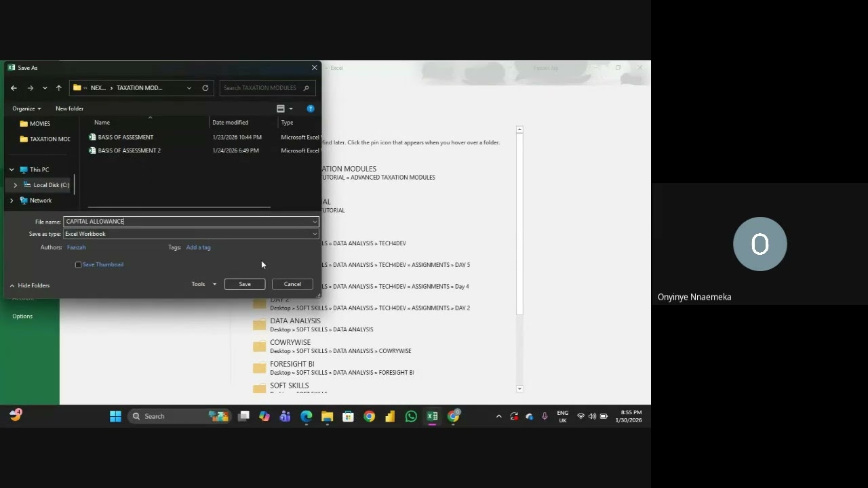Refresh the TAXATION MODULES folder listing
Screen dimensions: 868x488
[205, 88]
